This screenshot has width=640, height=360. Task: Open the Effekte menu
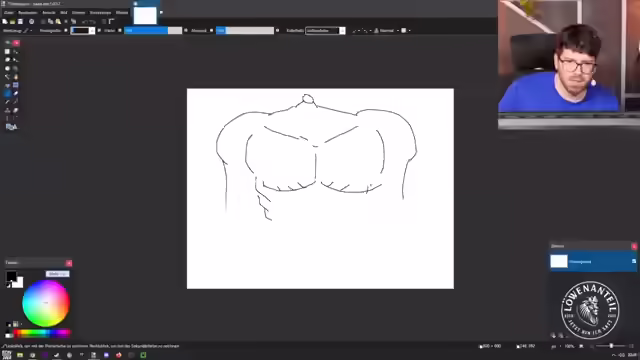(122, 13)
